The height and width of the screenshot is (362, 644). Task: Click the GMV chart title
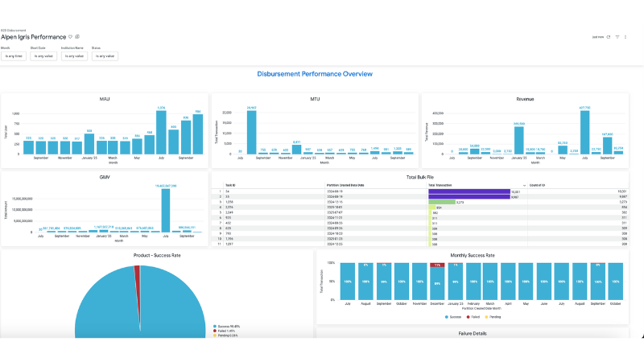click(105, 177)
